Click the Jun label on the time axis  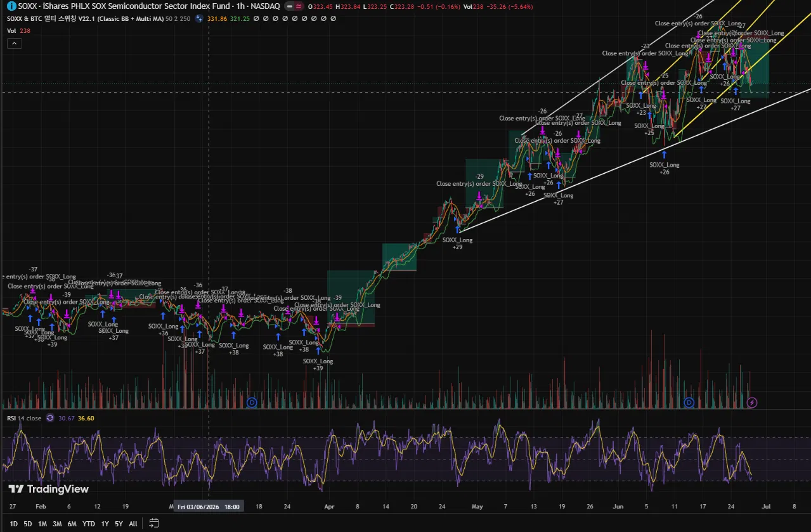point(618,507)
